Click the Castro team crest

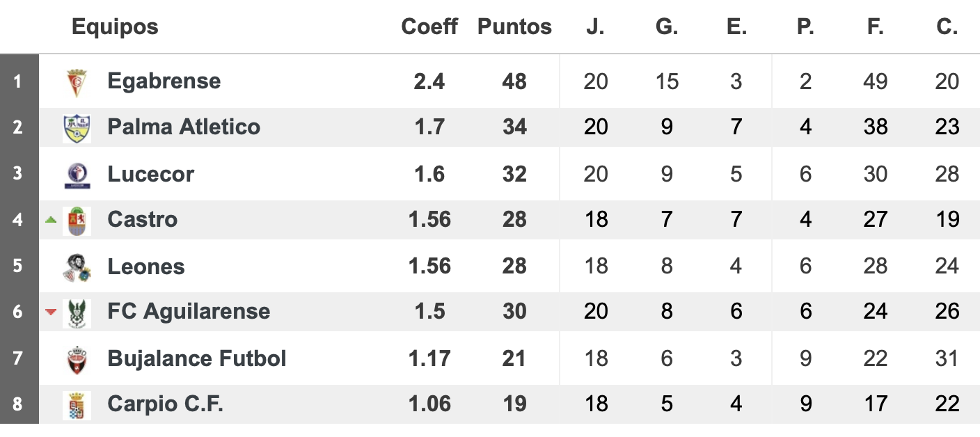[77, 221]
